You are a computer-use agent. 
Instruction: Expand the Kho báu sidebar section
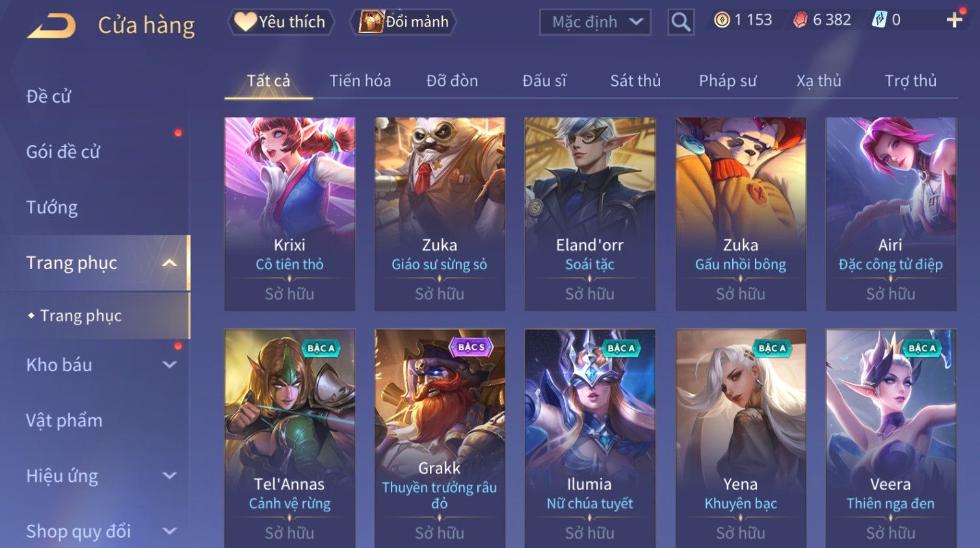[169, 365]
